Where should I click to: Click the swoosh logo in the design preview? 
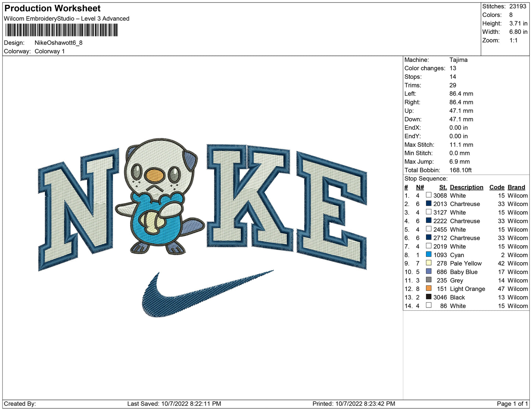208,294
